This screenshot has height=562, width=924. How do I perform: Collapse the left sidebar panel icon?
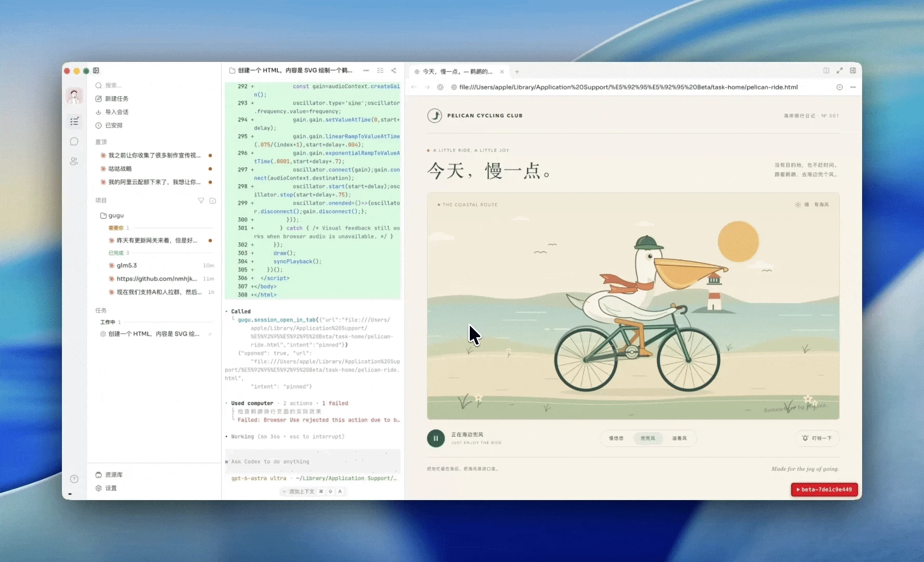point(96,71)
